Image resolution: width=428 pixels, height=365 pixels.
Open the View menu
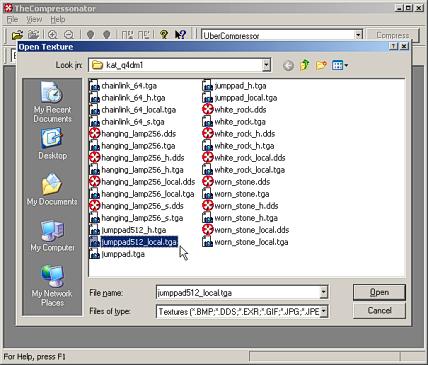(x=34, y=20)
